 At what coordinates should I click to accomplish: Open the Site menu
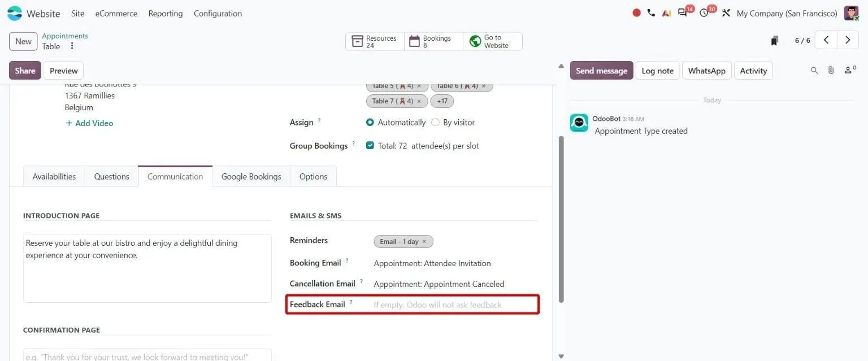click(78, 13)
